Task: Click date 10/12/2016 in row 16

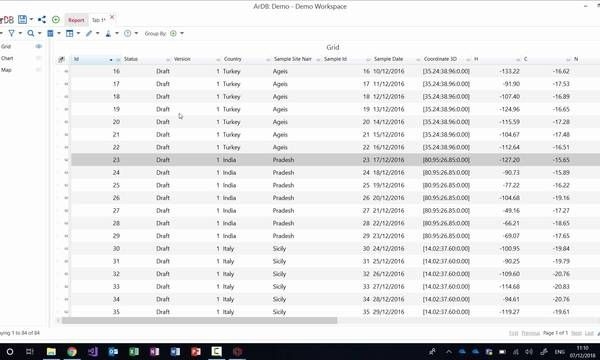Action: pos(388,71)
